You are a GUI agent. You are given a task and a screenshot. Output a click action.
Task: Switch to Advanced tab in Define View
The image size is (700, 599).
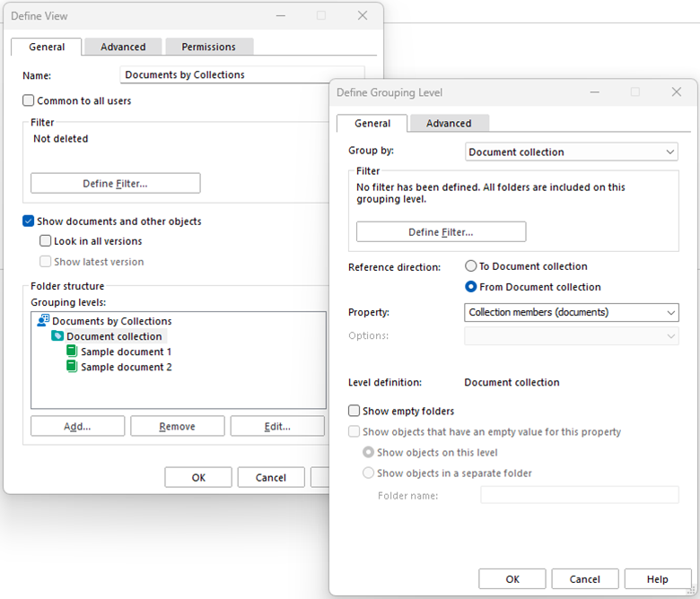[x=123, y=47]
